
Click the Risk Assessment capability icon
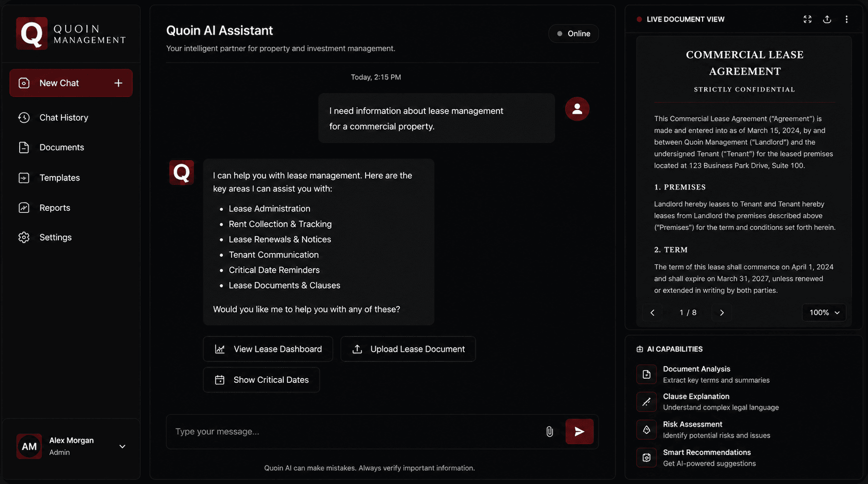point(646,430)
